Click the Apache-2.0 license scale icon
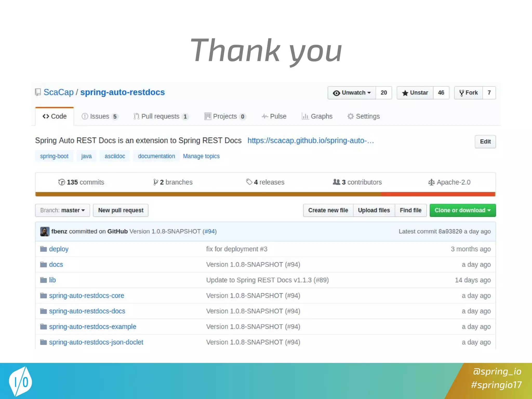The width and height of the screenshot is (532, 399). [x=431, y=182]
